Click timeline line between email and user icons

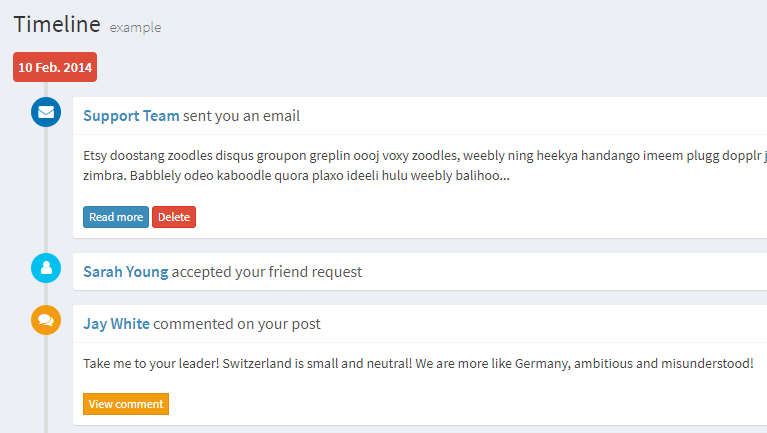click(46, 190)
